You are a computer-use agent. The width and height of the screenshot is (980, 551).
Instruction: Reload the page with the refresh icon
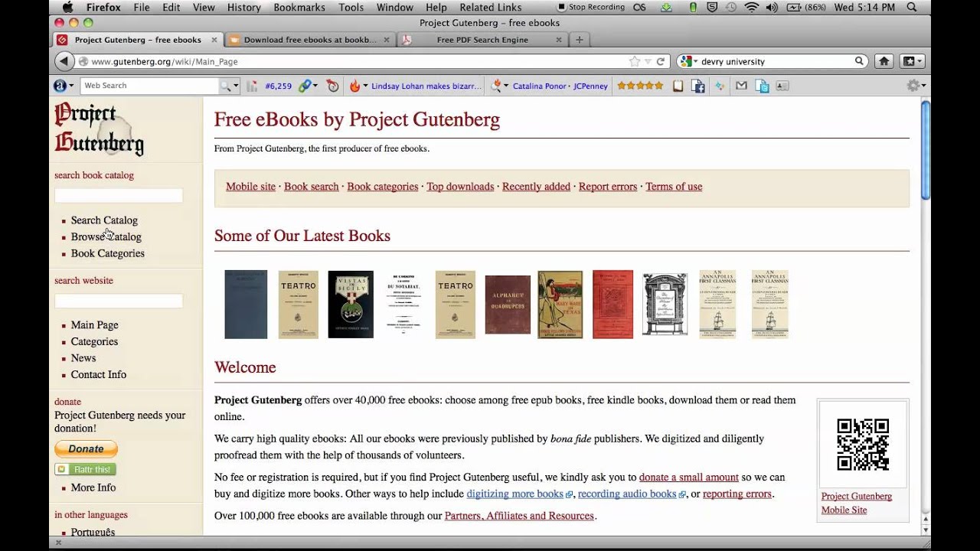click(x=660, y=61)
